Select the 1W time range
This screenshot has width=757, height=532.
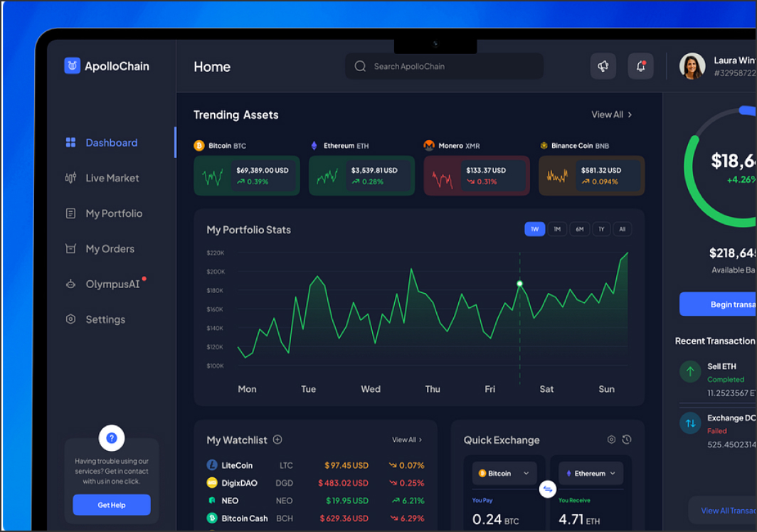[534, 229]
